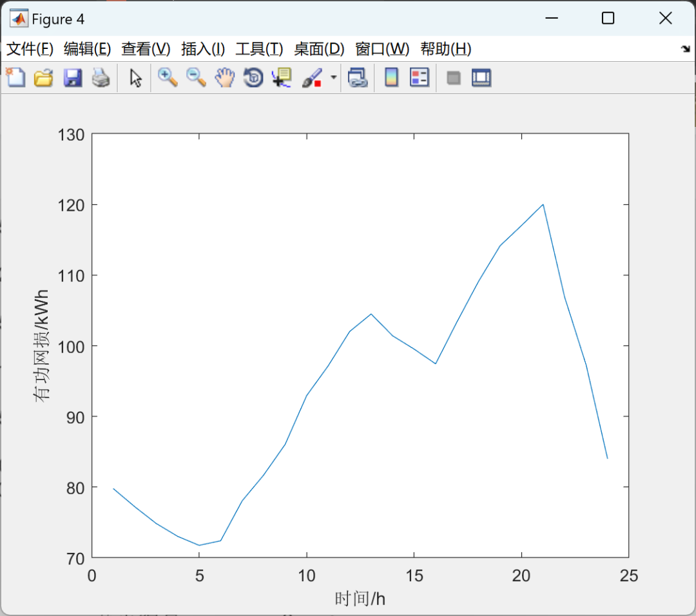Open the 查看(V) menu
This screenshot has width=696, height=616.
click(146, 49)
